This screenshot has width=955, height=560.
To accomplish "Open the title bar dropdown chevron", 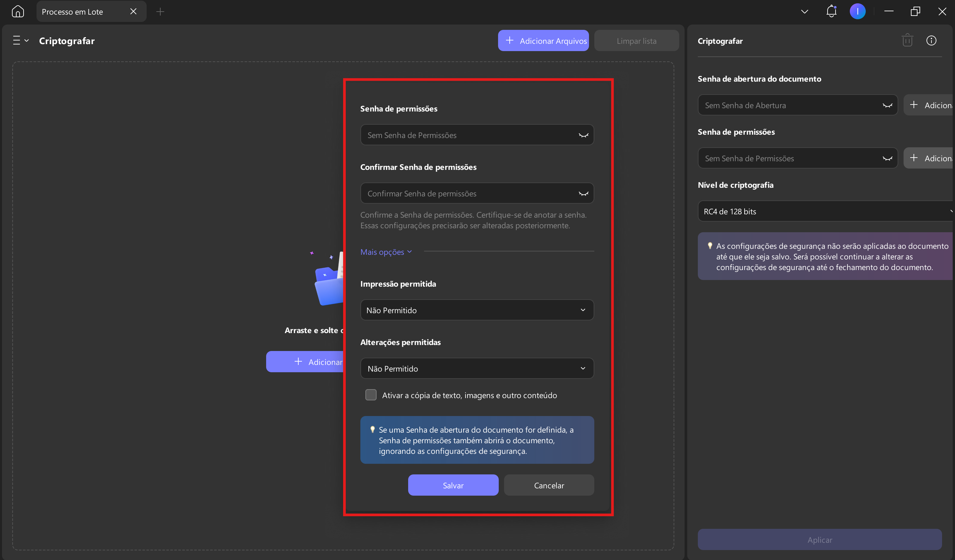I will (x=804, y=12).
